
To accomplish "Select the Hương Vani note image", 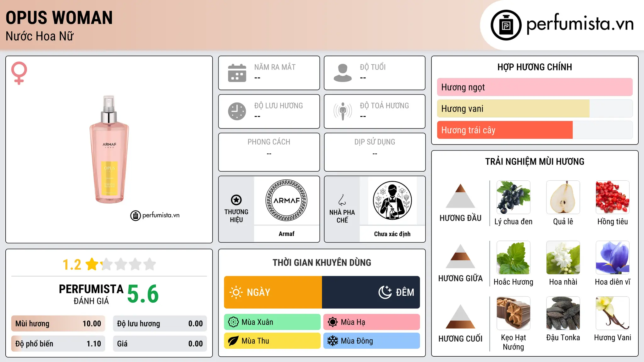I will pyautogui.click(x=613, y=313).
